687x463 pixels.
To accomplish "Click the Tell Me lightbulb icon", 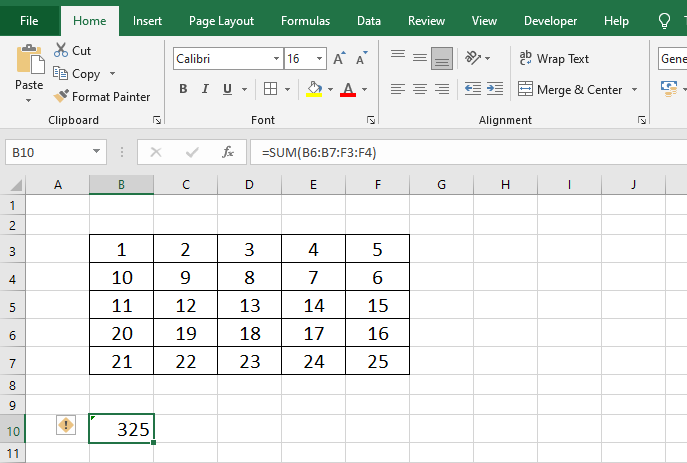I will (664, 21).
